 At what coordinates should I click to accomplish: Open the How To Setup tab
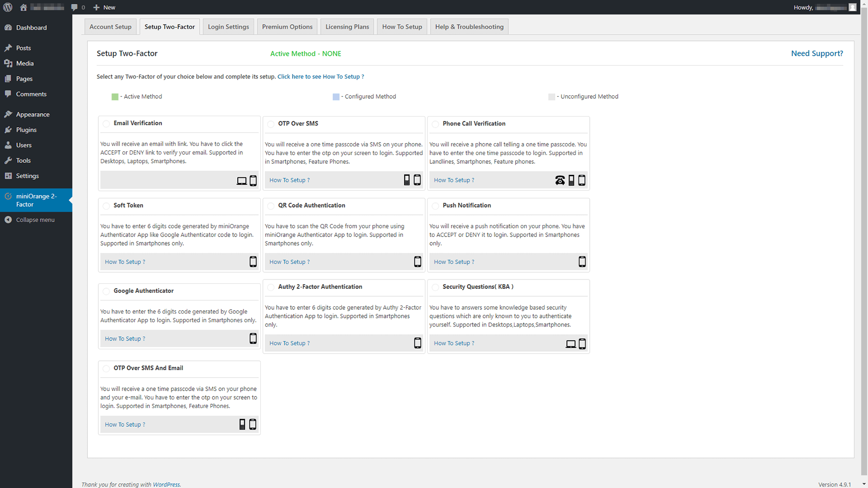(402, 26)
